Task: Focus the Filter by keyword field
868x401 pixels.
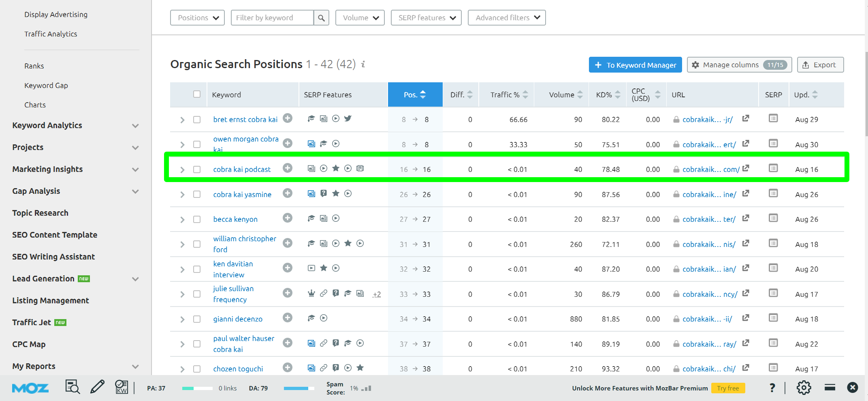Action: coord(273,18)
